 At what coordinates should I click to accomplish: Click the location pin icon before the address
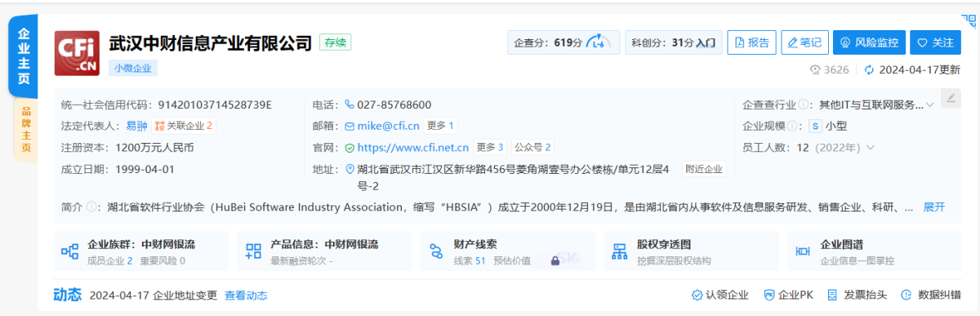350,170
